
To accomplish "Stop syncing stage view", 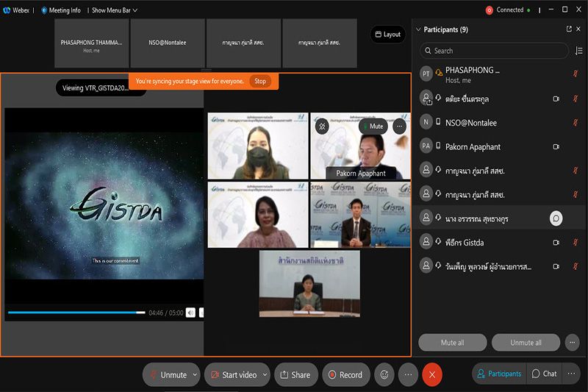I will 260,81.
